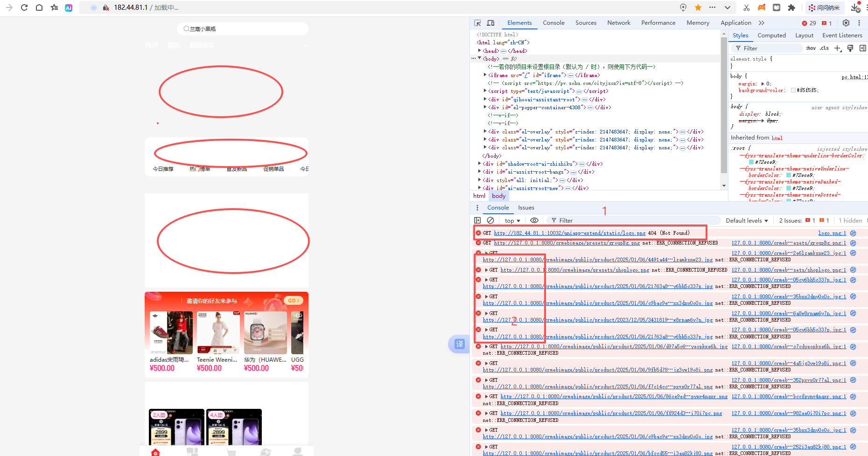
Task: Click the background-color #f5f5f5 swatch
Action: point(793,91)
